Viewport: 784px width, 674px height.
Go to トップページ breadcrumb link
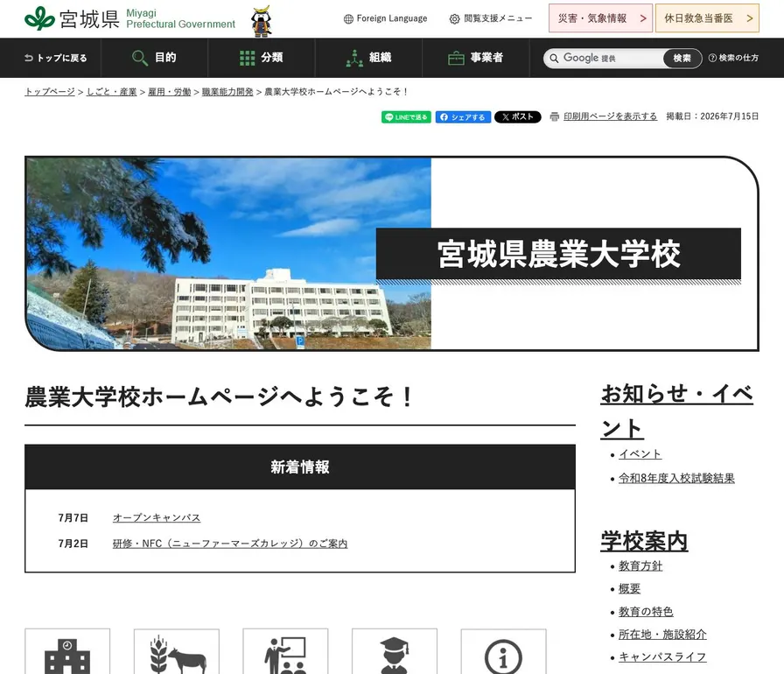click(50, 92)
